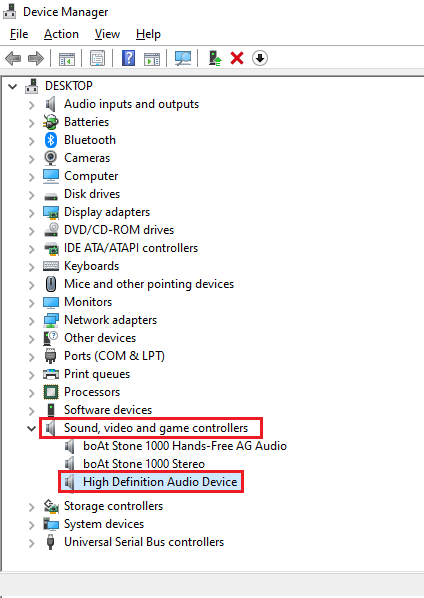The height and width of the screenshot is (598, 424).
Task: Click the Bluetooth category icon
Action: pos(51,140)
